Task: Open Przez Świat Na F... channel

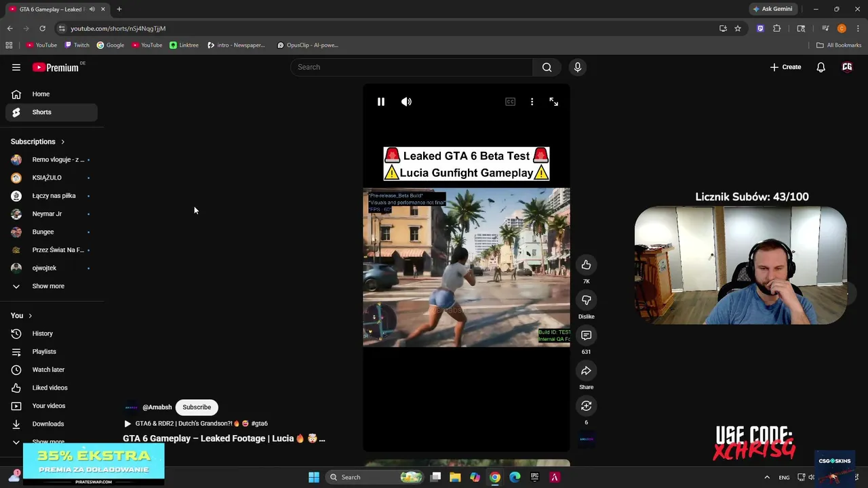Action: (x=52, y=250)
